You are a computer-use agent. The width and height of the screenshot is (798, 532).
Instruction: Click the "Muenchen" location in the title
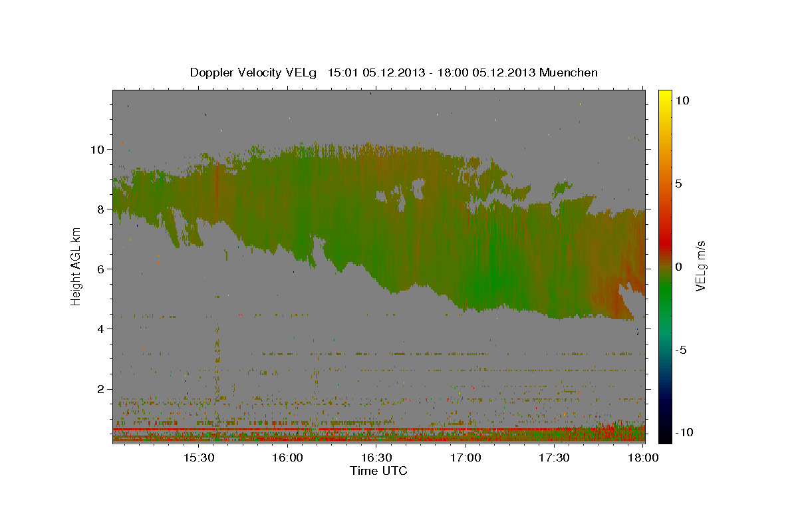point(569,72)
